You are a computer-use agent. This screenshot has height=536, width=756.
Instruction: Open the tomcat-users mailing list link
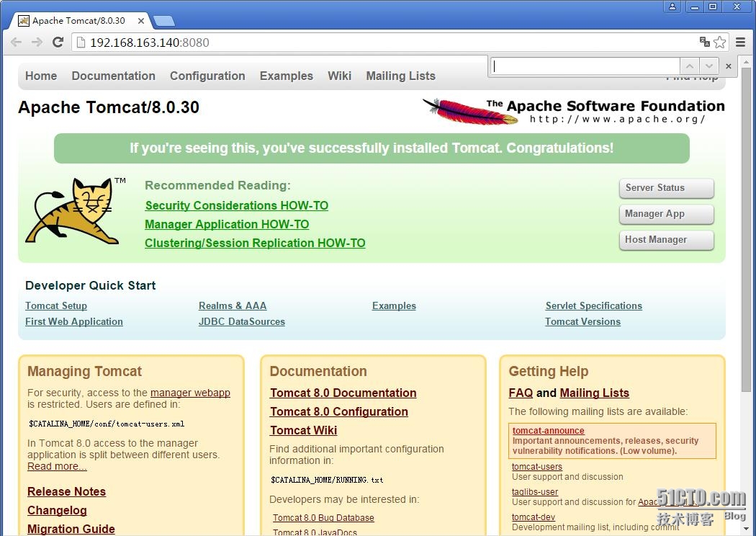(536, 467)
